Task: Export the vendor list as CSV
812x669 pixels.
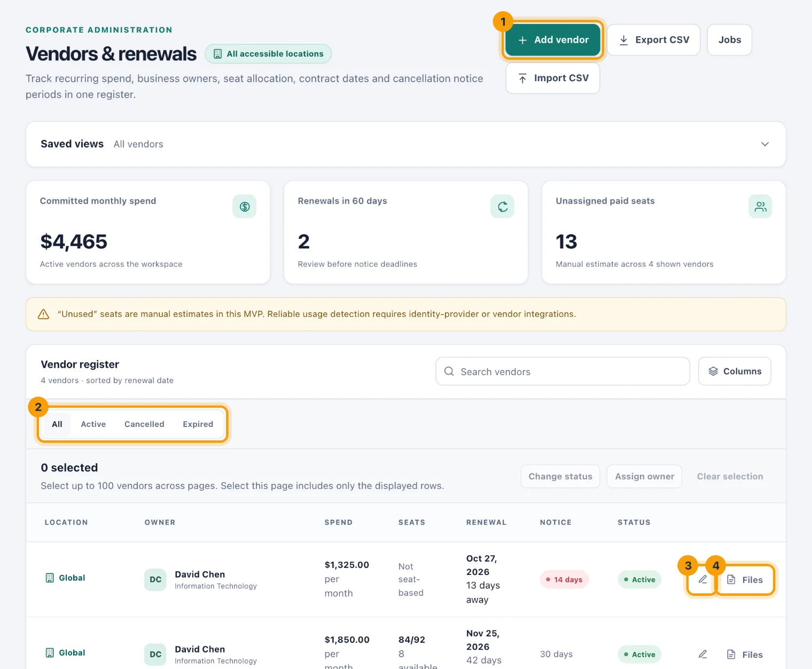Action: tap(654, 40)
